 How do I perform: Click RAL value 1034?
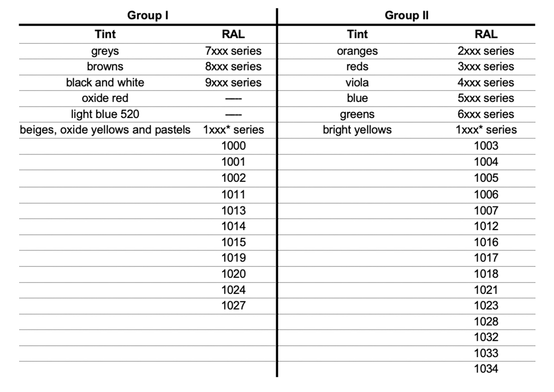(x=486, y=369)
